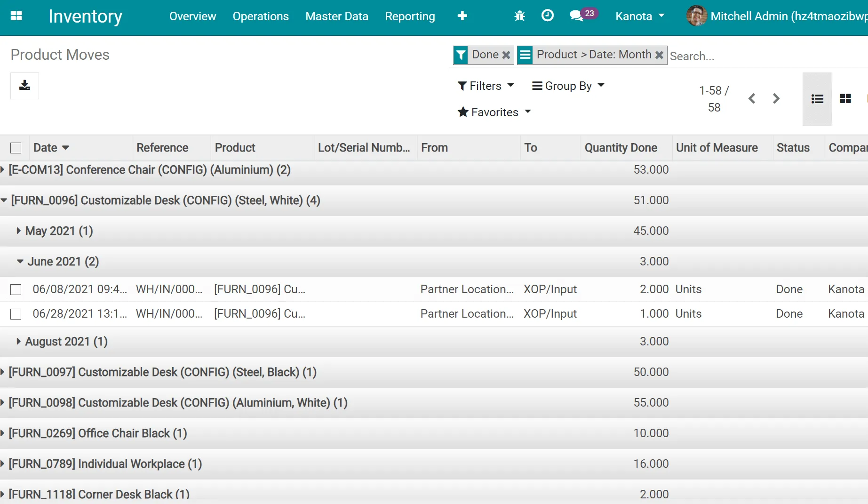This screenshot has width=868, height=504.
Task: Open the Master Data menu
Action: coord(337,16)
